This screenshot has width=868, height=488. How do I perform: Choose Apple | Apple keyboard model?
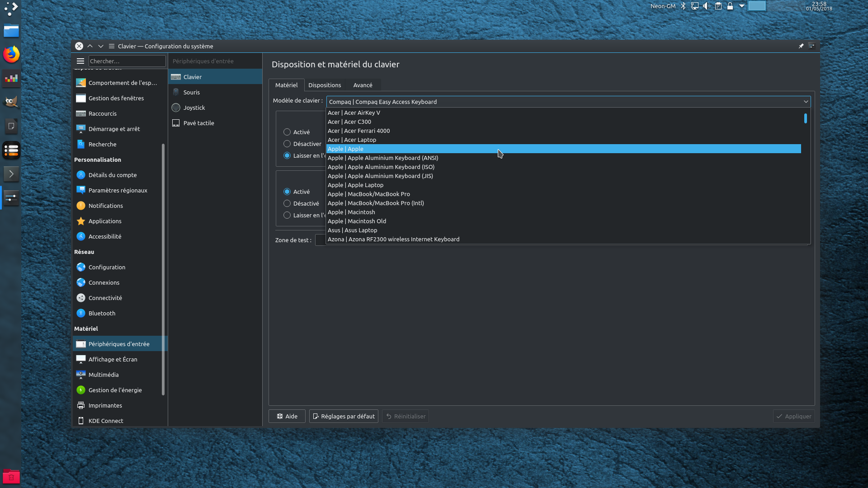pos(564,149)
